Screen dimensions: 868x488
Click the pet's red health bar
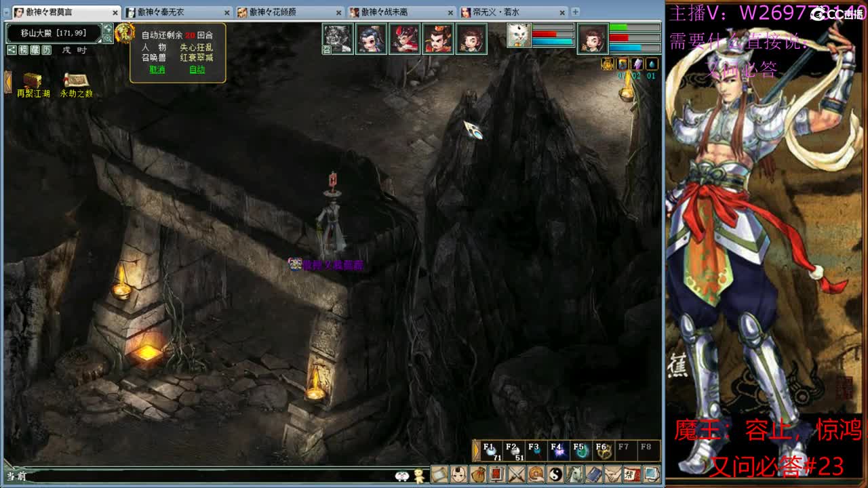coord(553,34)
